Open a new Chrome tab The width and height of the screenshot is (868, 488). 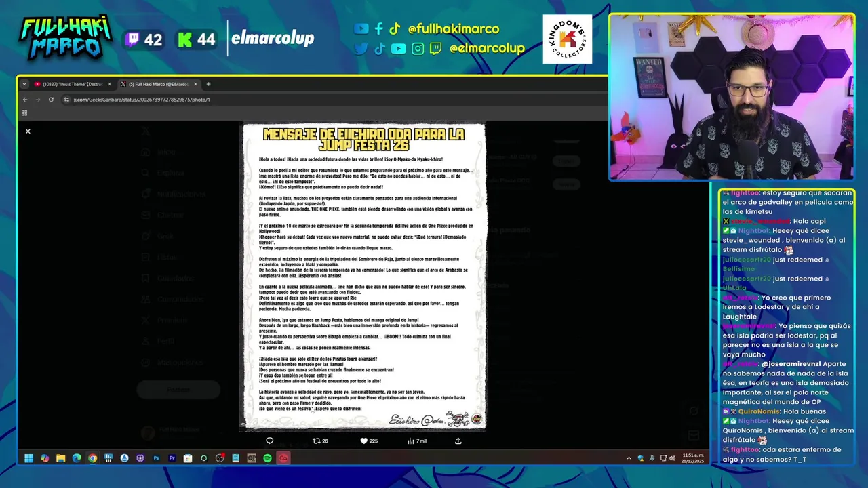click(x=208, y=84)
